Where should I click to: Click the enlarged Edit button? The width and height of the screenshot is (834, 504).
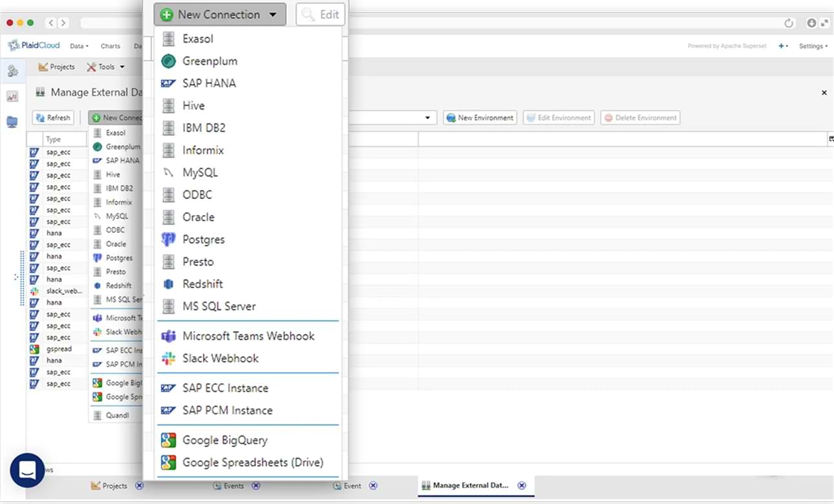click(321, 14)
